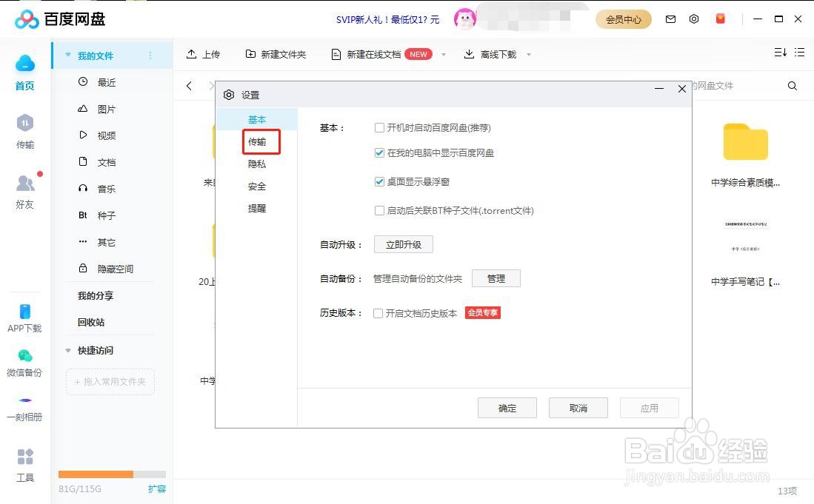The image size is (814, 504).
Task: Click the 立即升级 upgrade button
Action: tap(403, 244)
